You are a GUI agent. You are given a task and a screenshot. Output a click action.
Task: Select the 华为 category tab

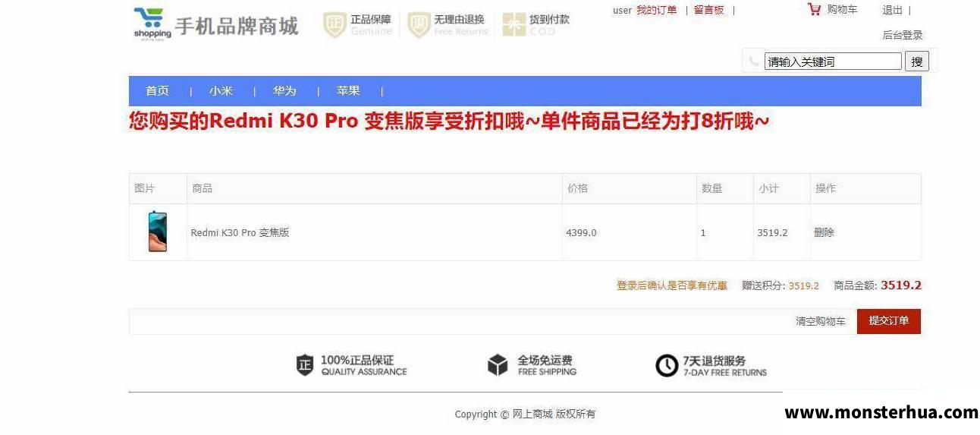coord(284,91)
